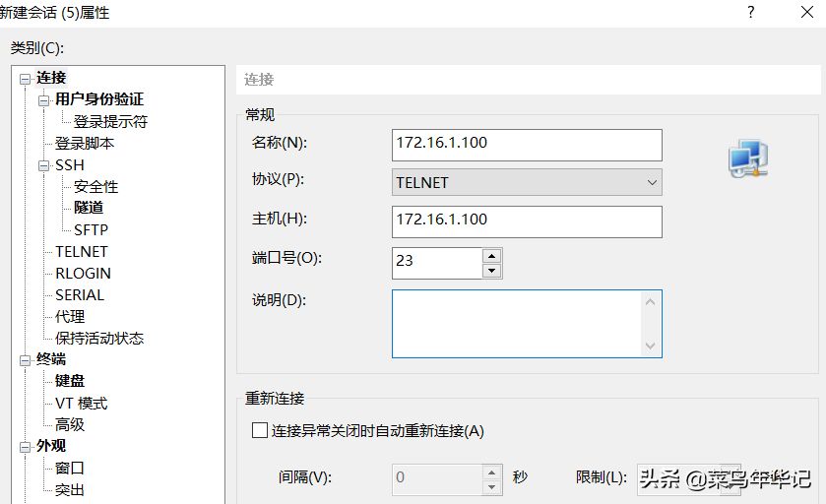Collapse the 终端 tree node
826x504 pixels.
[x=26, y=360]
